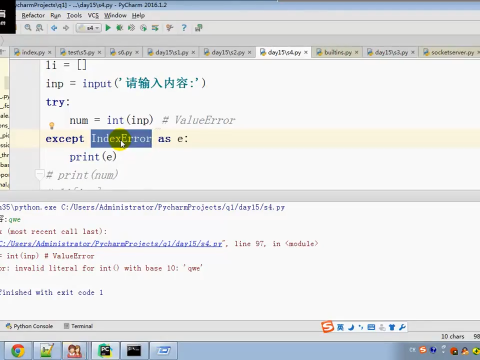Close the day15\s1.py tab

193,52
